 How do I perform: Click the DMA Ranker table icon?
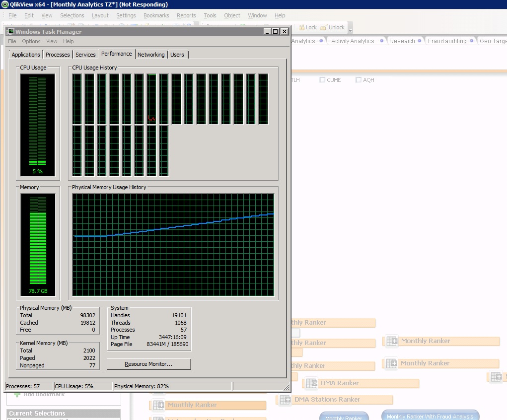[311, 383]
